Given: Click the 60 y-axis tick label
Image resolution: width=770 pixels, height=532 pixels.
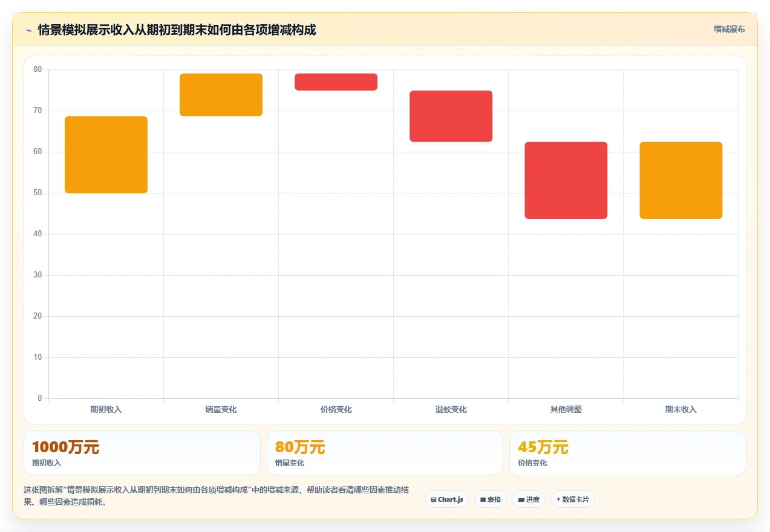Looking at the screenshot, I should [38, 152].
